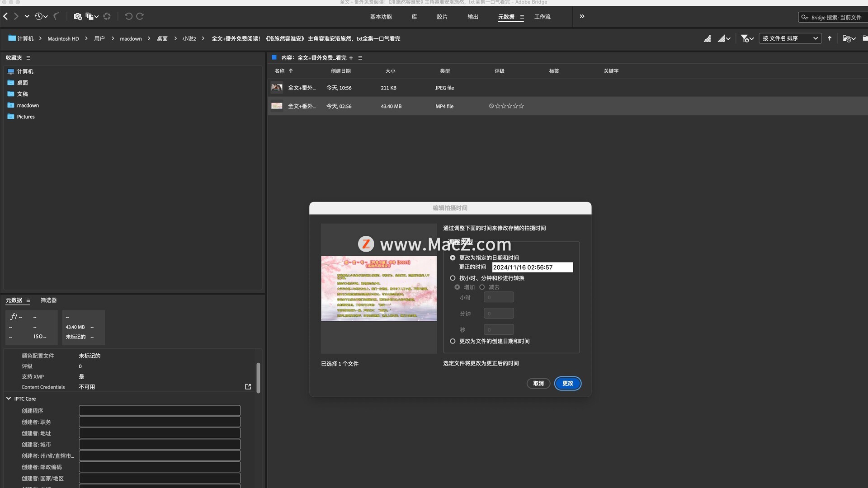Sort by 大小 column header

pyautogui.click(x=390, y=71)
